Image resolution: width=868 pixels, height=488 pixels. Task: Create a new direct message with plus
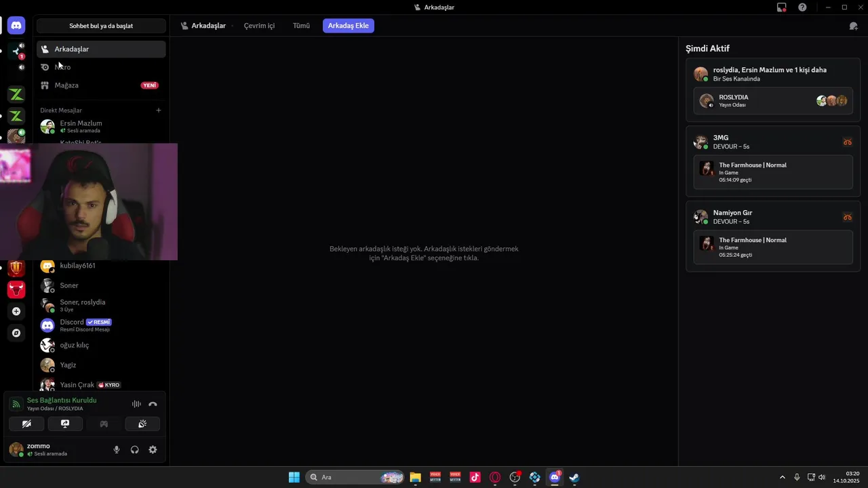pyautogui.click(x=159, y=110)
